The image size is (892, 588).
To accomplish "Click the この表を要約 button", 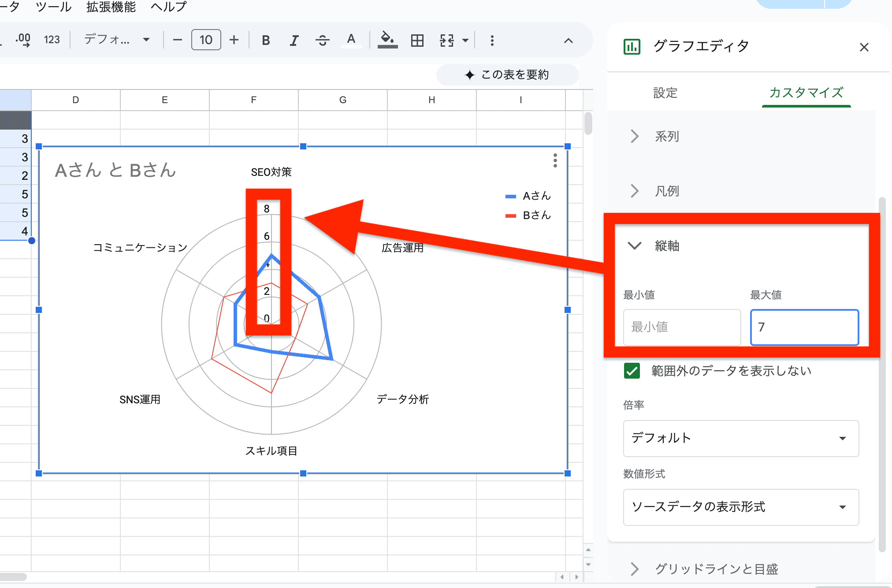I will pos(507,74).
